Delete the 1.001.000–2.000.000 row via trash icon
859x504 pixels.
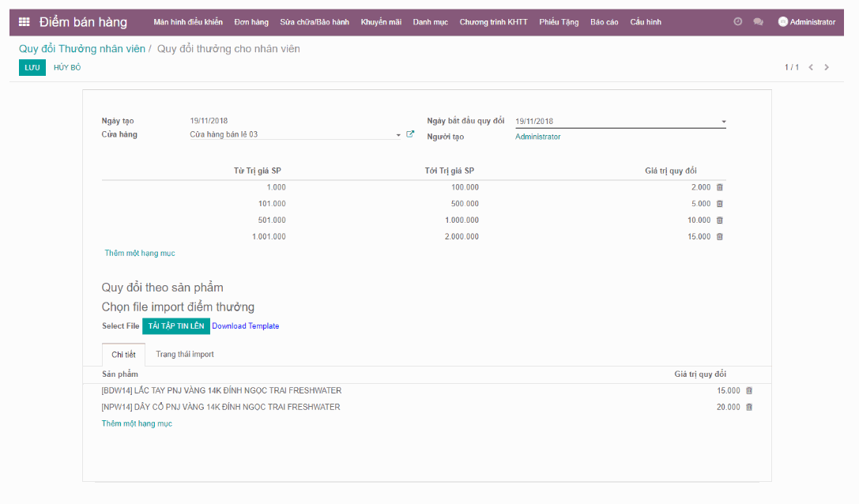pos(719,236)
